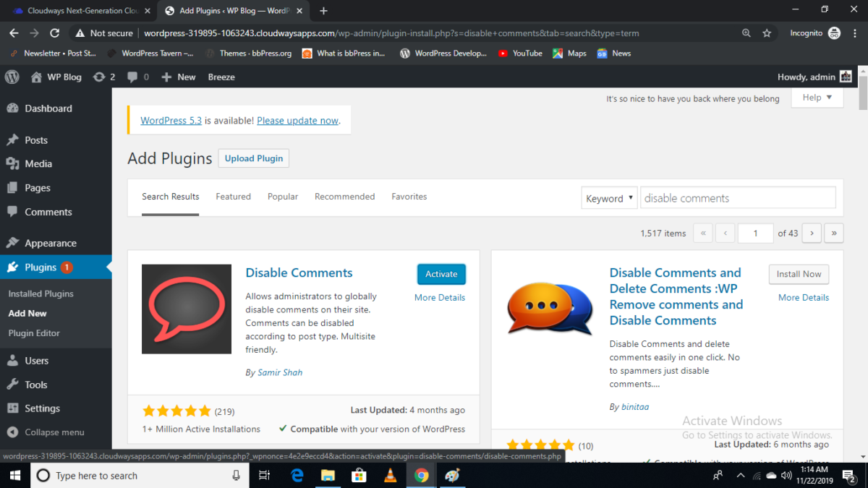Image resolution: width=868 pixels, height=488 pixels.
Task: Open the updates indicator showing 2
Action: [x=104, y=77]
